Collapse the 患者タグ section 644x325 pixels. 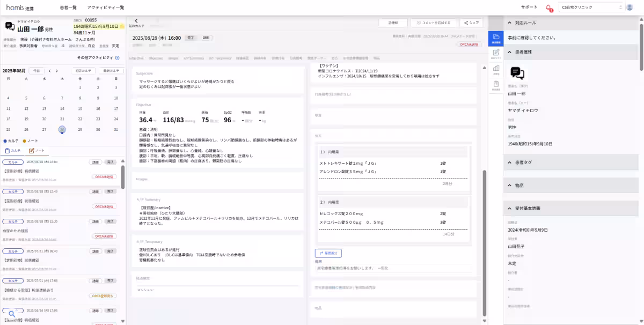509,162
